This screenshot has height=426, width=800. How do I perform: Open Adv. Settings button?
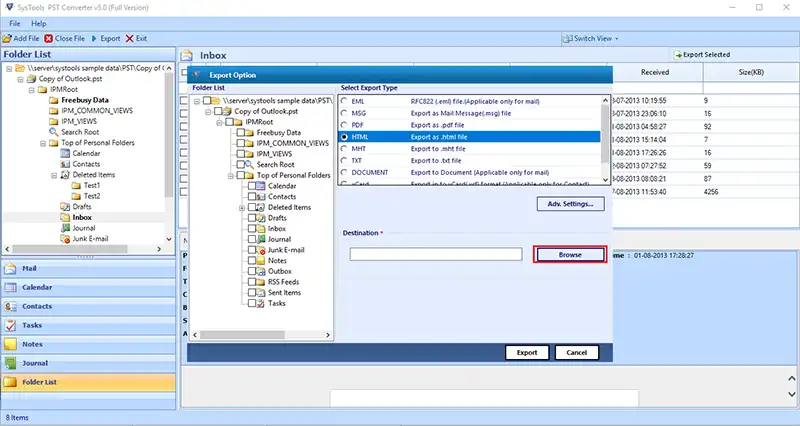570,204
